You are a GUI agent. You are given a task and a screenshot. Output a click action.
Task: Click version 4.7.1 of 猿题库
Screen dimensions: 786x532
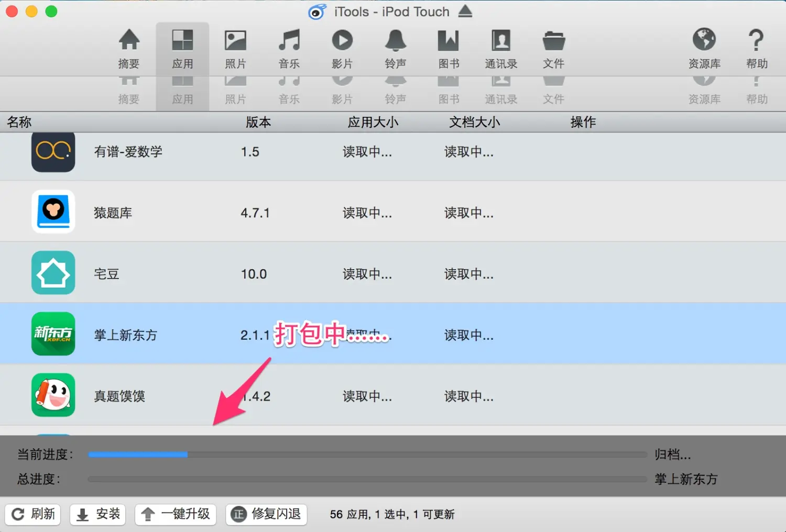tap(255, 213)
